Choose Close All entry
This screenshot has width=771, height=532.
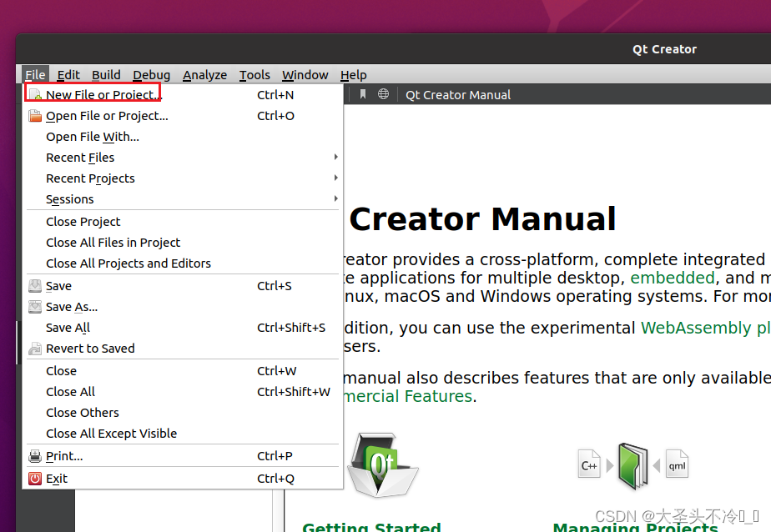[183, 392]
